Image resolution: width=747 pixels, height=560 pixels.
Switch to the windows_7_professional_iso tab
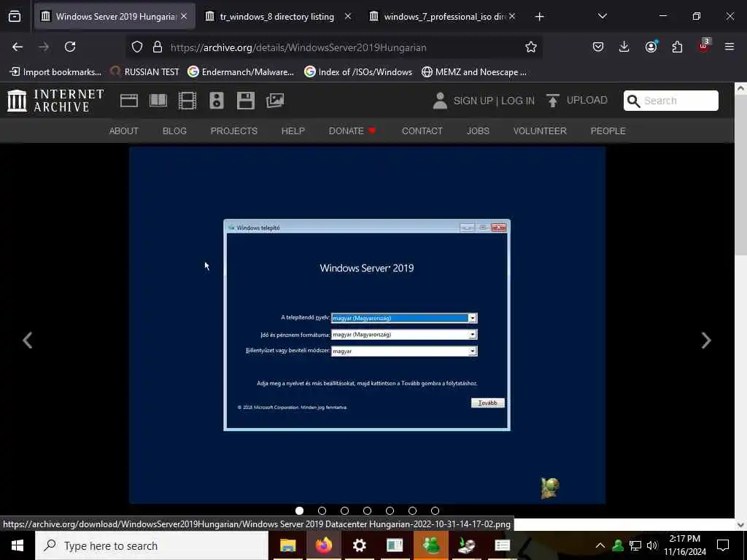point(443,16)
